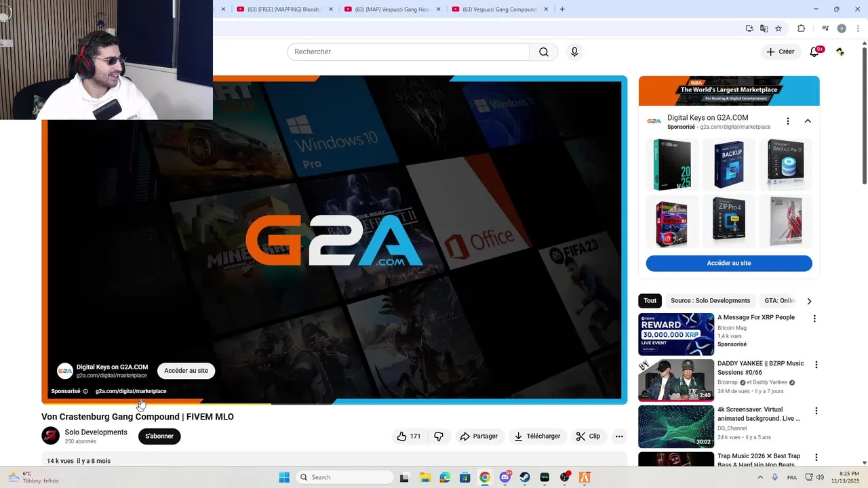Open a new browser tab

pyautogui.click(x=562, y=9)
